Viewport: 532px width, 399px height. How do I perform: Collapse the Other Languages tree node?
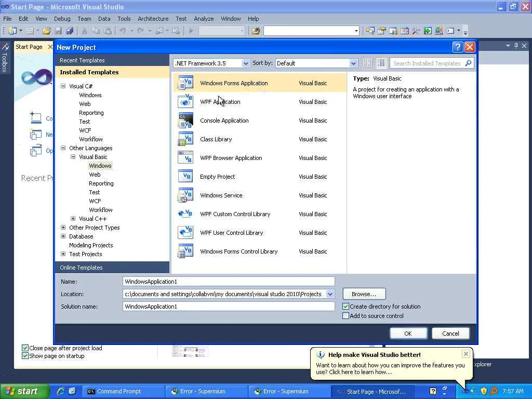63,148
